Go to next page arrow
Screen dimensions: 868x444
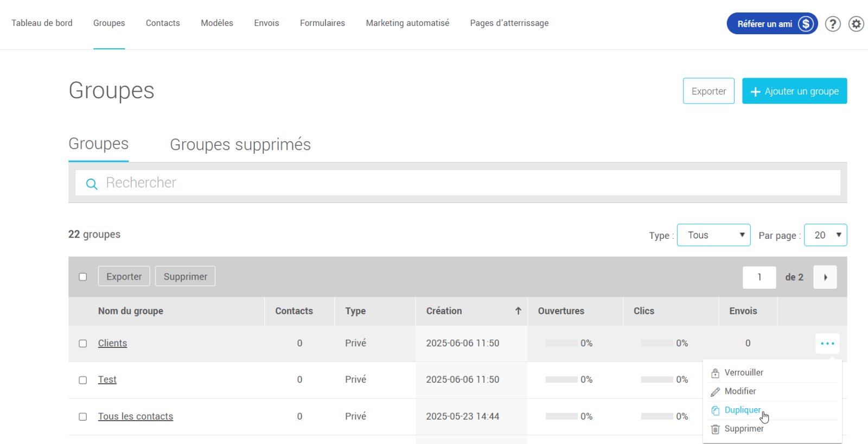(825, 277)
